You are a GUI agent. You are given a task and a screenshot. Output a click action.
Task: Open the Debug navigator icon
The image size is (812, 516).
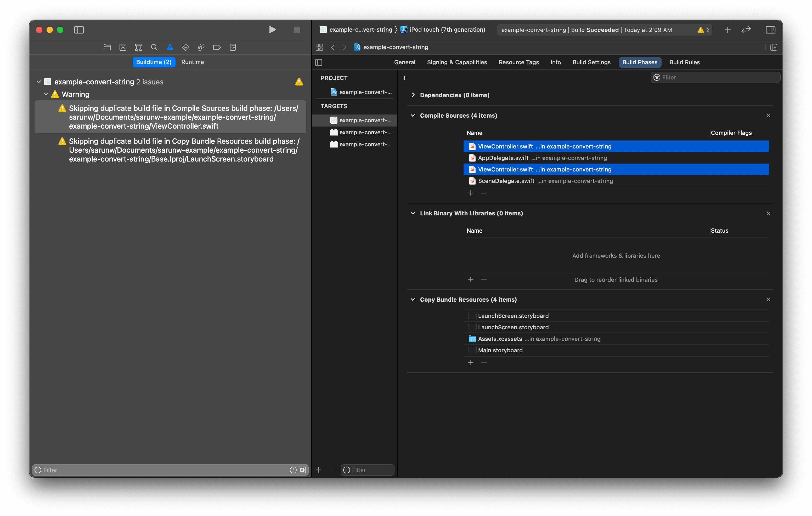201,47
